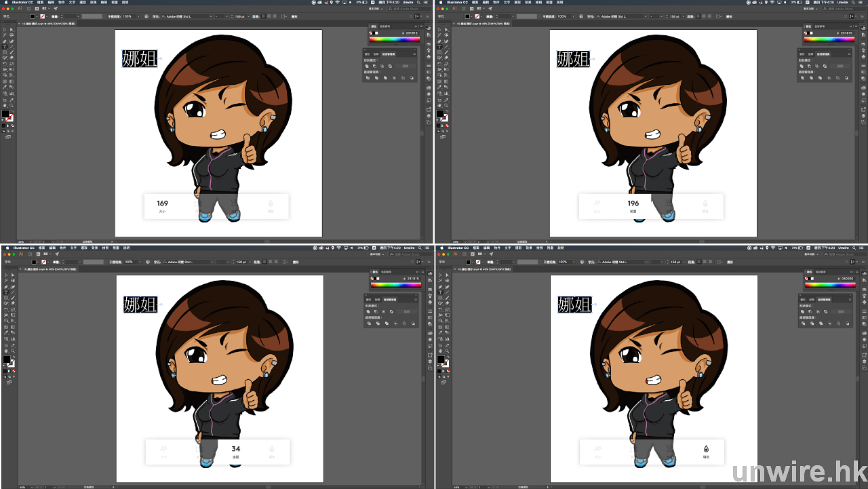
Task: Pick a color from the spectrum bar under 040000
Action: [830, 285]
